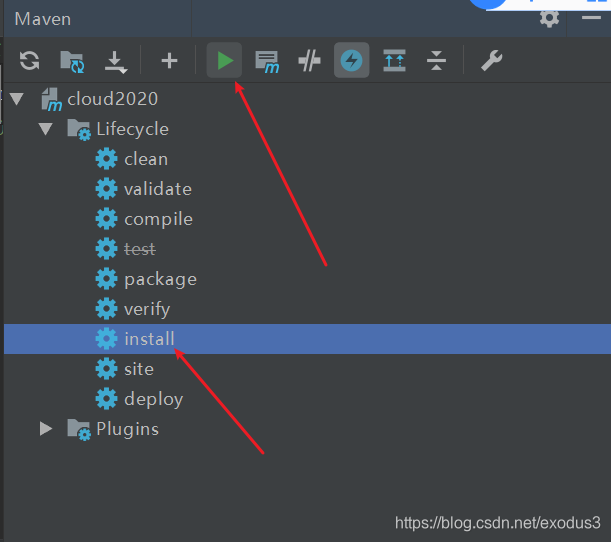611x542 pixels.
Task: Collapse the Lifecycle folder
Action: [x=46, y=129]
